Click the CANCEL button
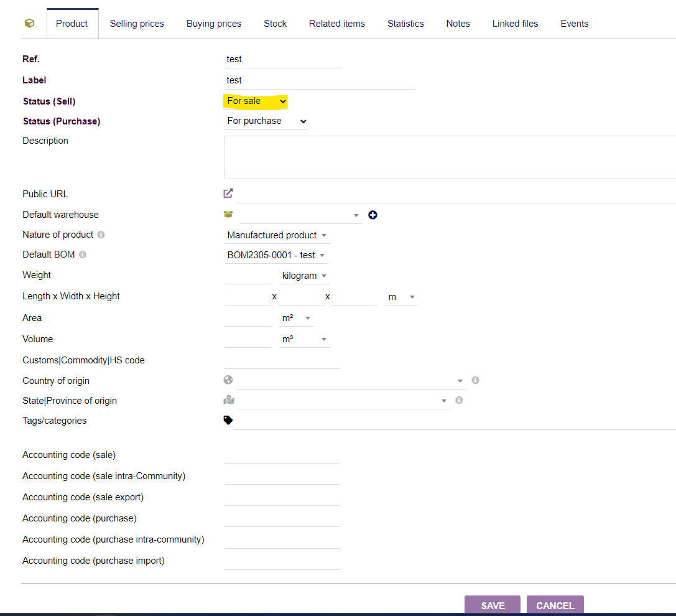Viewport: 676px width, 616px height. pyautogui.click(x=555, y=605)
